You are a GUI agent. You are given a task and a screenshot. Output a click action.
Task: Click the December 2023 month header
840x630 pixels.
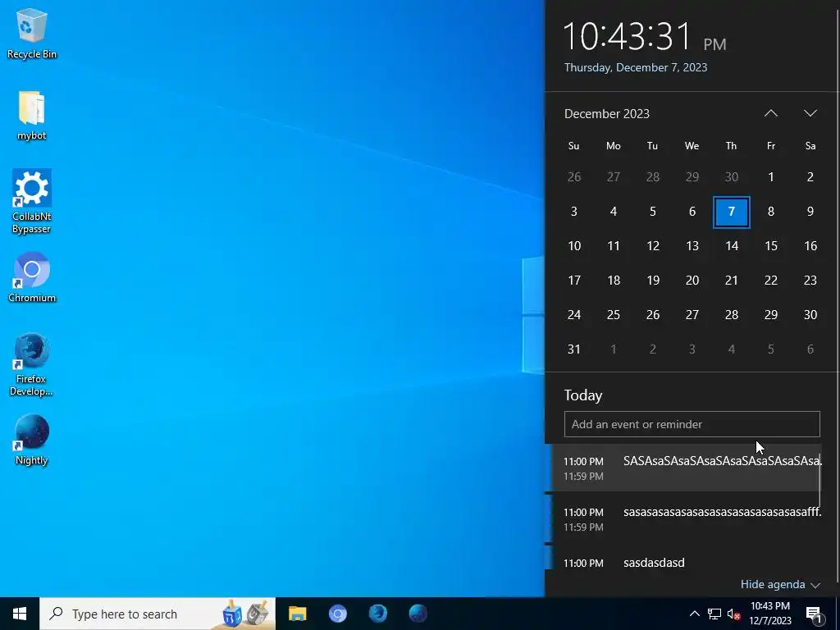coord(606,113)
